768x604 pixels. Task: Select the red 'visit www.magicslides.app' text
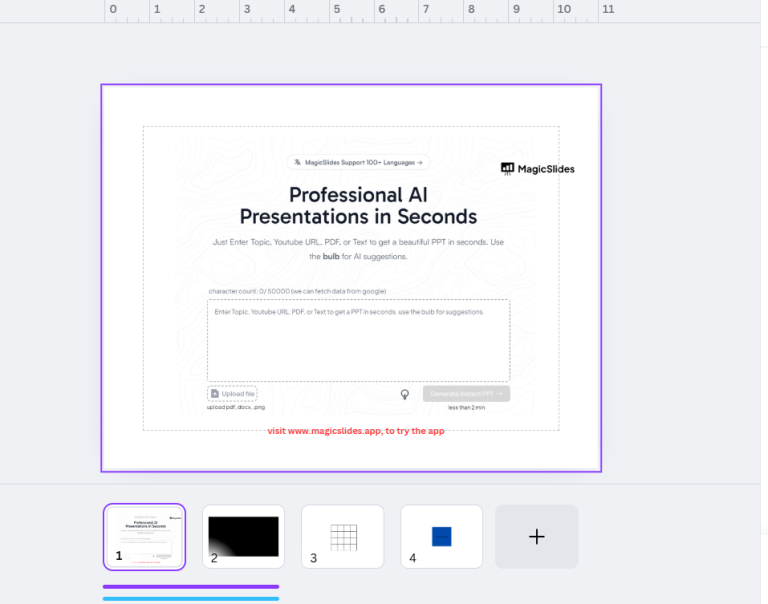point(356,431)
